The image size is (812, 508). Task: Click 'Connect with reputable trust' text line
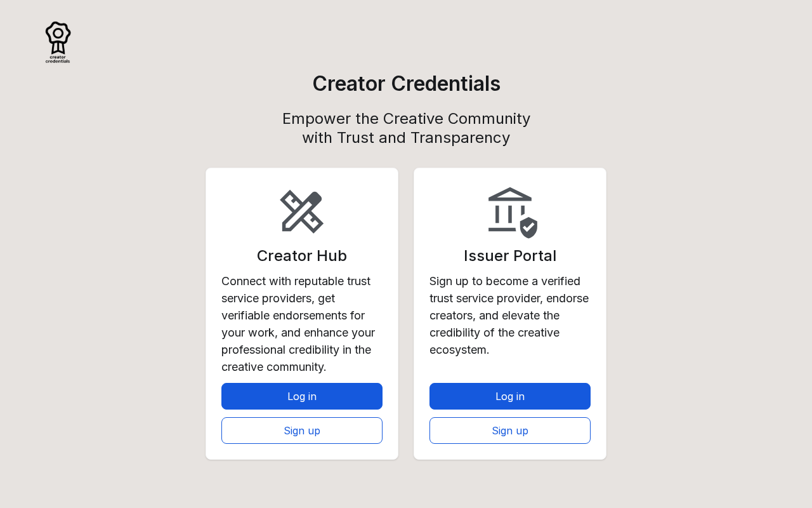click(x=296, y=281)
